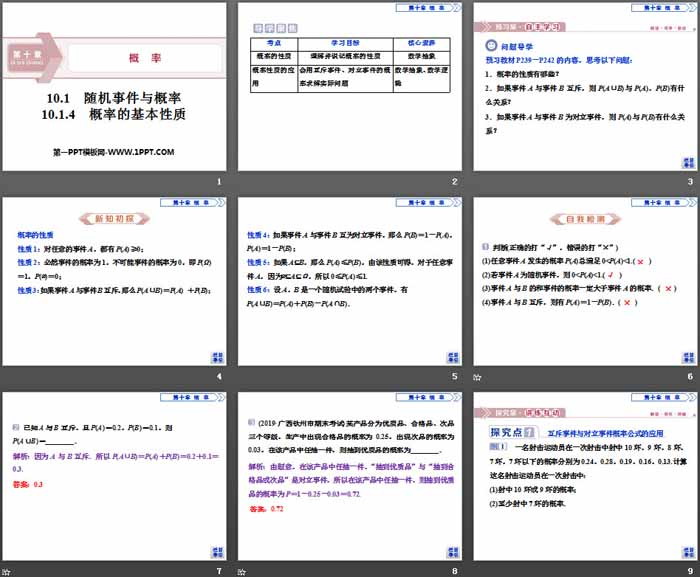Click the blue corner icon on slide 4

pyautogui.click(x=217, y=358)
